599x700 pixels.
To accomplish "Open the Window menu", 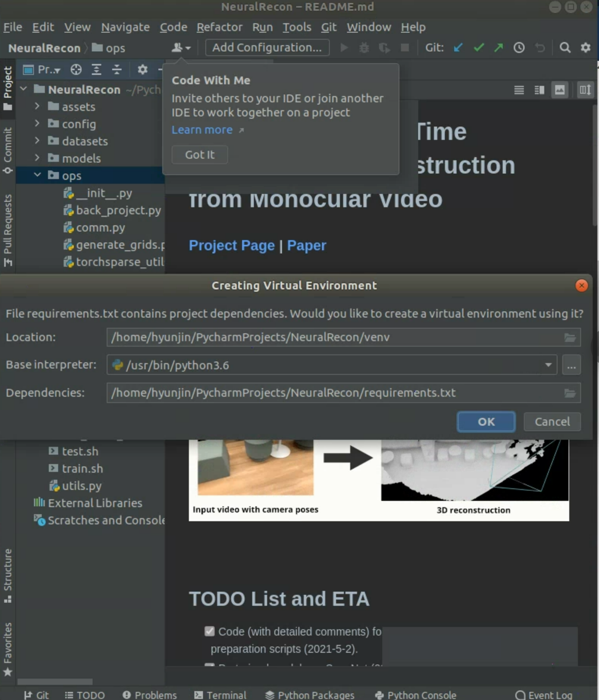I will (369, 27).
